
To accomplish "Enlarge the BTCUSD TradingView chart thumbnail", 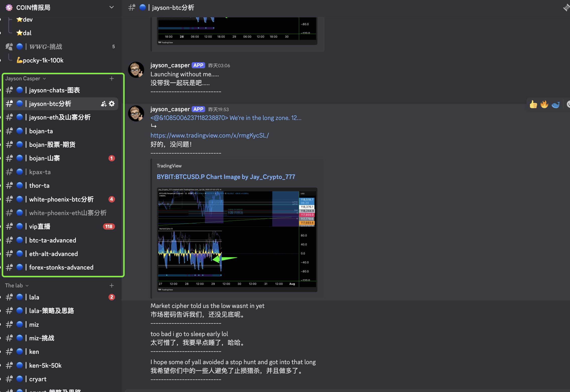I will click(x=237, y=240).
